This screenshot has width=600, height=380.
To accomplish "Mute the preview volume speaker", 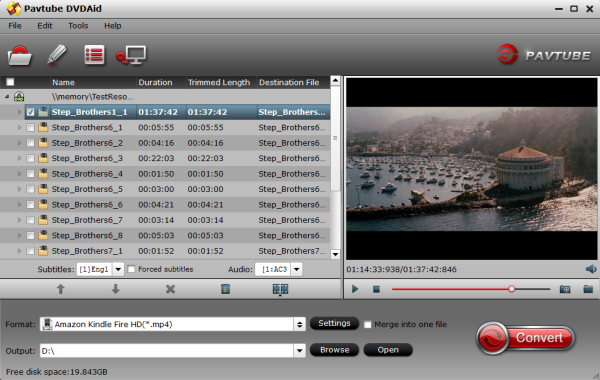I will click(x=591, y=269).
